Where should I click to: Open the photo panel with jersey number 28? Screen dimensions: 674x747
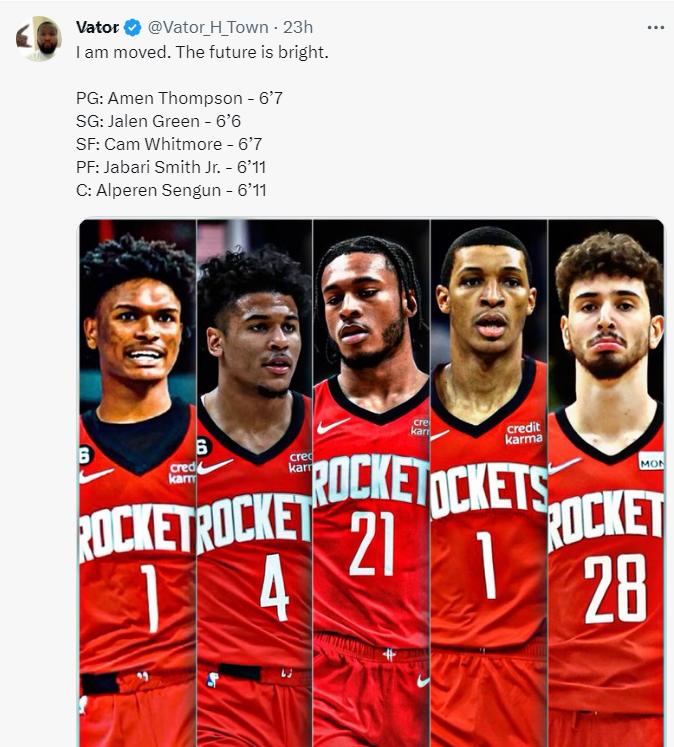tap(606, 483)
